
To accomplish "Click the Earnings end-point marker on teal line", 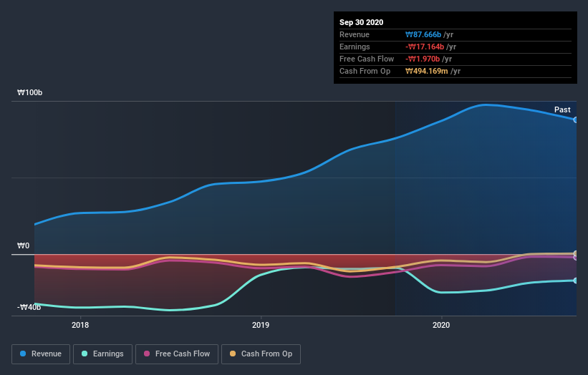I will point(576,281).
